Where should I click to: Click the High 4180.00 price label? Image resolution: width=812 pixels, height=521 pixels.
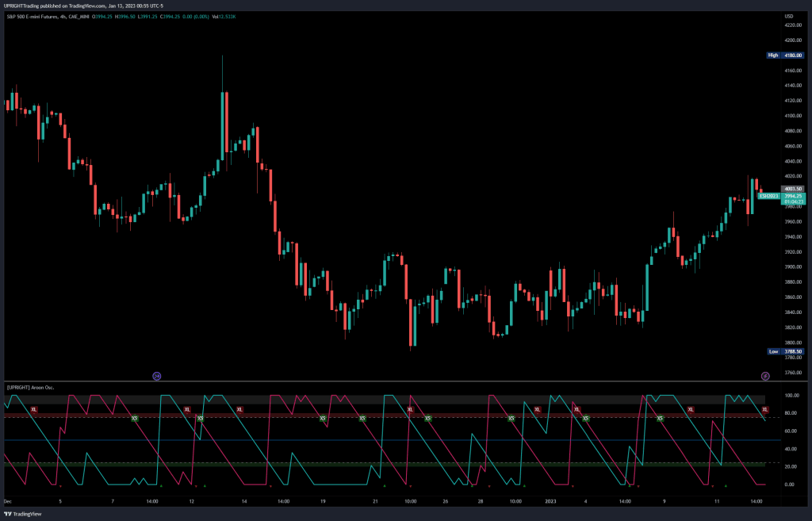point(781,56)
